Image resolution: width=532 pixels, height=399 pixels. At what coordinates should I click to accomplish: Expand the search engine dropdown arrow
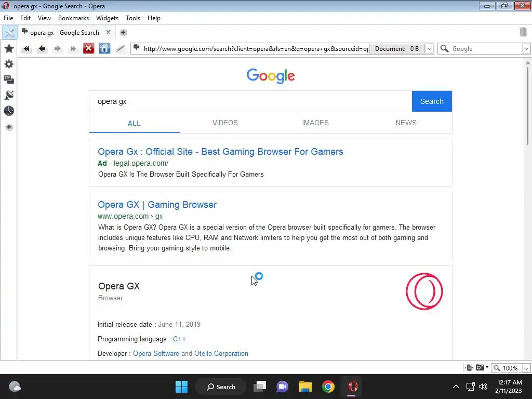pos(526,48)
